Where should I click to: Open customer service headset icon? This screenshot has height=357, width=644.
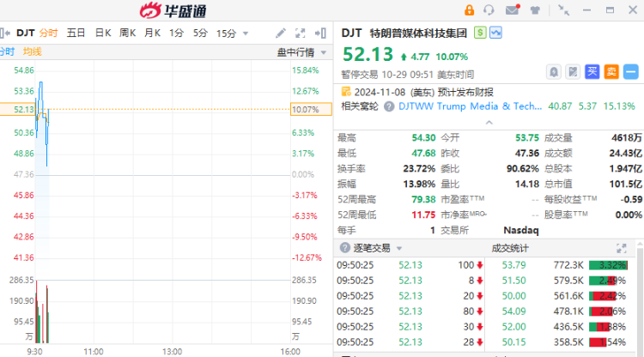pyautogui.click(x=489, y=9)
